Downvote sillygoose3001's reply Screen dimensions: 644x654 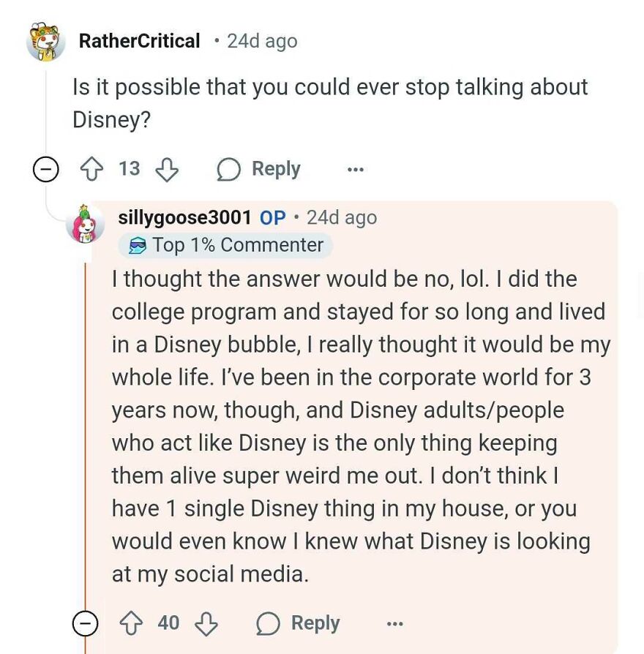pyautogui.click(x=206, y=623)
